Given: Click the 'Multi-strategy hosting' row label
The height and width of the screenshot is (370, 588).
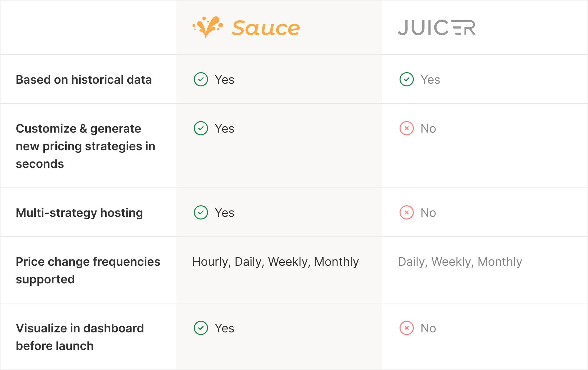Looking at the screenshot, I should [x=79, y=213].
